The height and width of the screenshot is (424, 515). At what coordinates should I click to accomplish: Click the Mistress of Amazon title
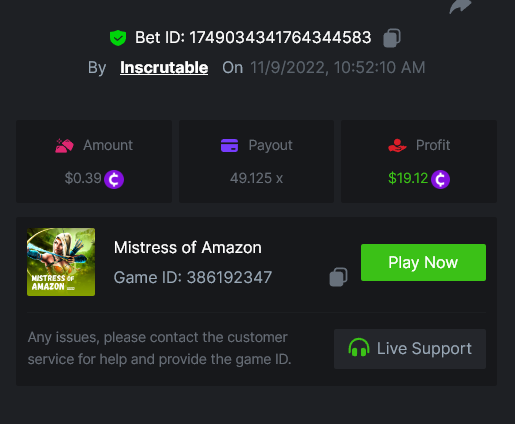click(188, 248)
